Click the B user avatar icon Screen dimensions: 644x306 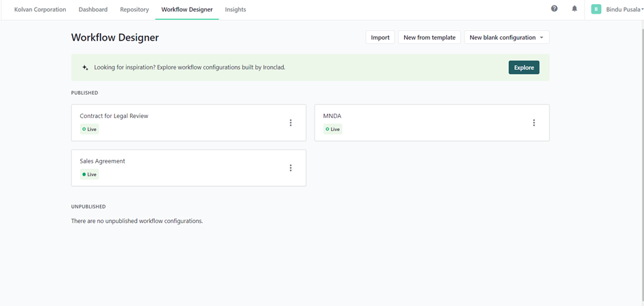(x=596, y=9)
